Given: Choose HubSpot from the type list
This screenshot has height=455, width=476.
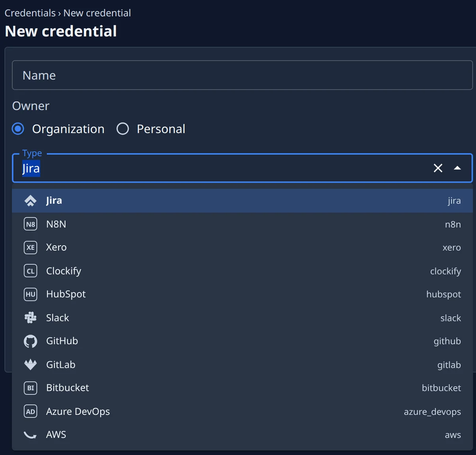Looking at the screenshot, I should click(242, 294).
